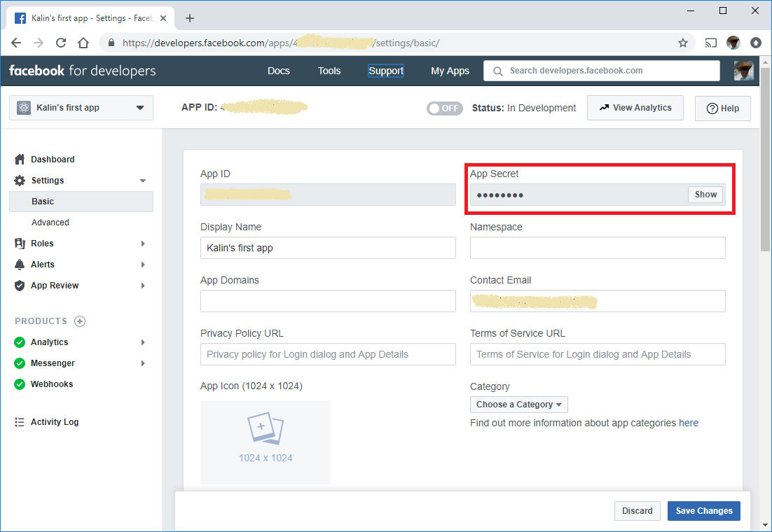The image size is (772, 532).
Task: Expand the Roles section arrow
Action: click(143, 244)
